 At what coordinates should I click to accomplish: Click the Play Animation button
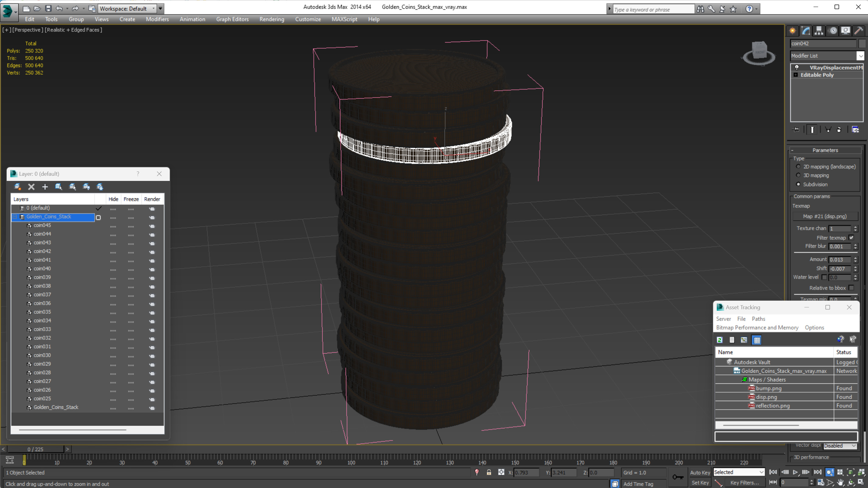(x=796, y=472)
